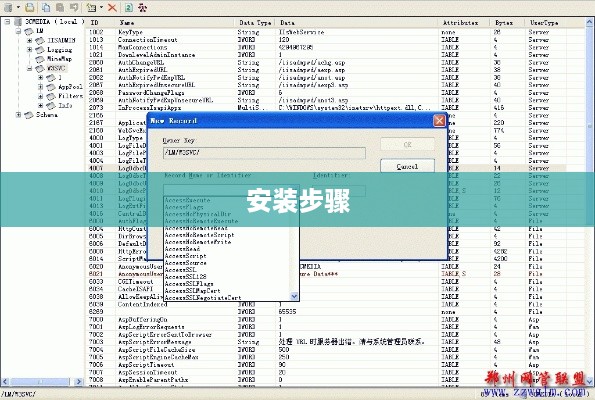This screenshot has height=400, width=595.
Task: Expand the AppPool tree node
Action: [x=41, y=87]
